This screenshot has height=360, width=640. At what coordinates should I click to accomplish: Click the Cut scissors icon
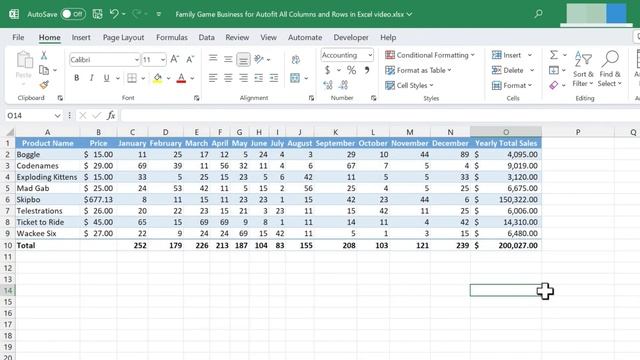44,55
